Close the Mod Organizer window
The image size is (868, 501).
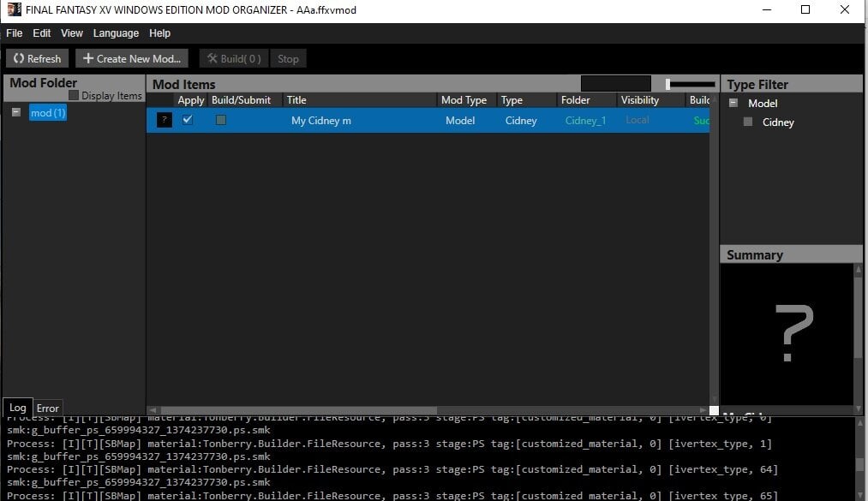[x=845, y=9]
